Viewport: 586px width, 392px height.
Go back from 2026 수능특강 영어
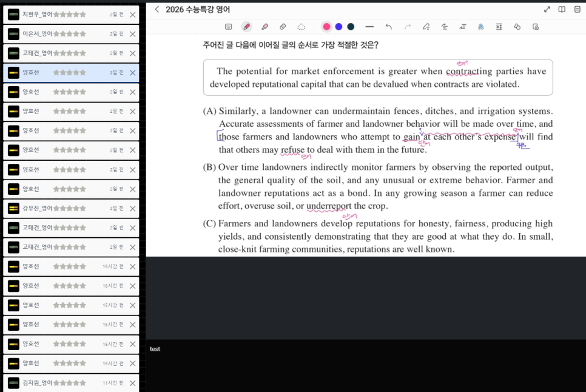pos(157,9)
